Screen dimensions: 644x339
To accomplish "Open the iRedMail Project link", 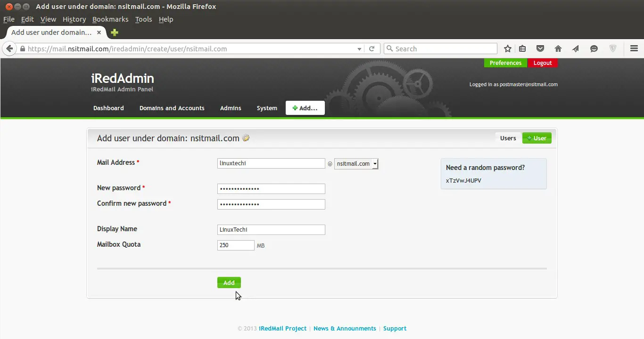I will (x=283, y=329).
